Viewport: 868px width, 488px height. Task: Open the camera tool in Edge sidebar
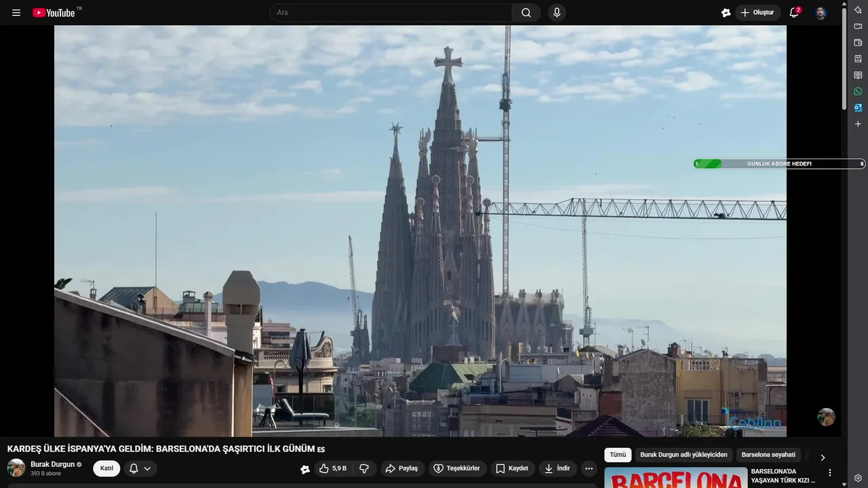click(858, 26)
